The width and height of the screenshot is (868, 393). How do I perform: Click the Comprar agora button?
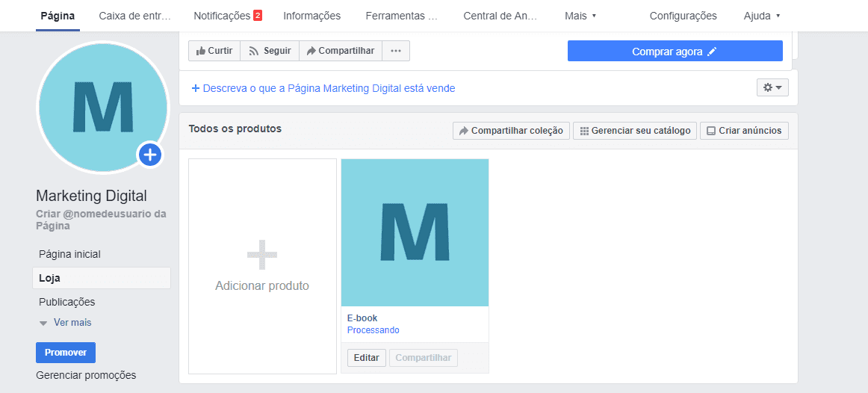(675, 52)
